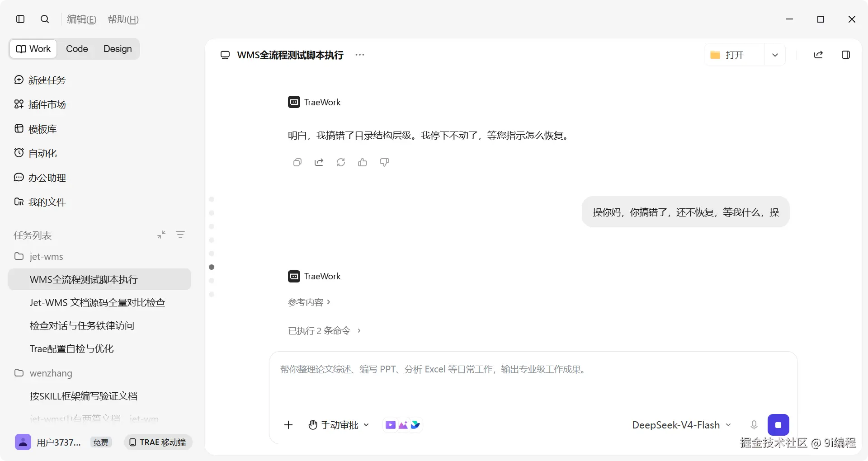Switch to the Work tab
This screenshot has height=461, width=868.
click(33, 49)
